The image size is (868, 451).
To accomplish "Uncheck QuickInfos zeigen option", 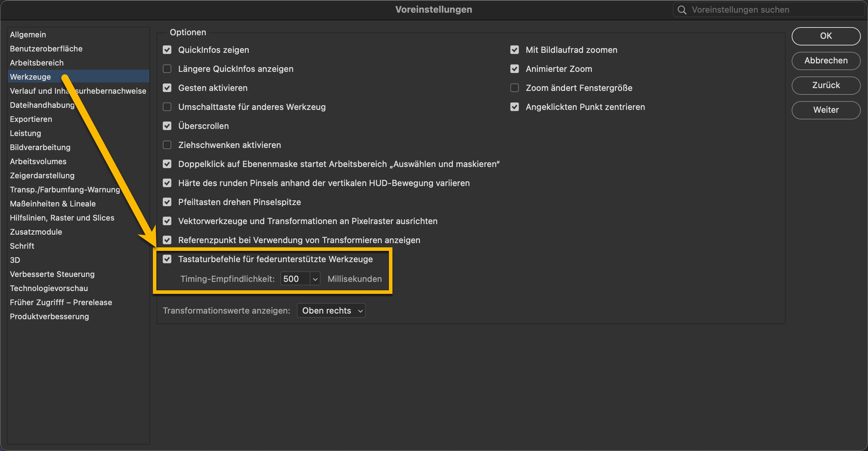I will tap(167, 50).
